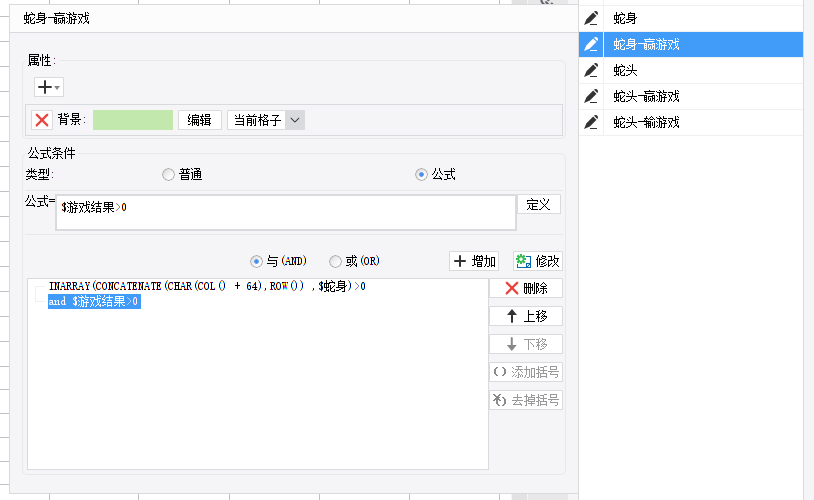Select the 普通 type radio button
814x500 pixels.
(x=168, y=174)
